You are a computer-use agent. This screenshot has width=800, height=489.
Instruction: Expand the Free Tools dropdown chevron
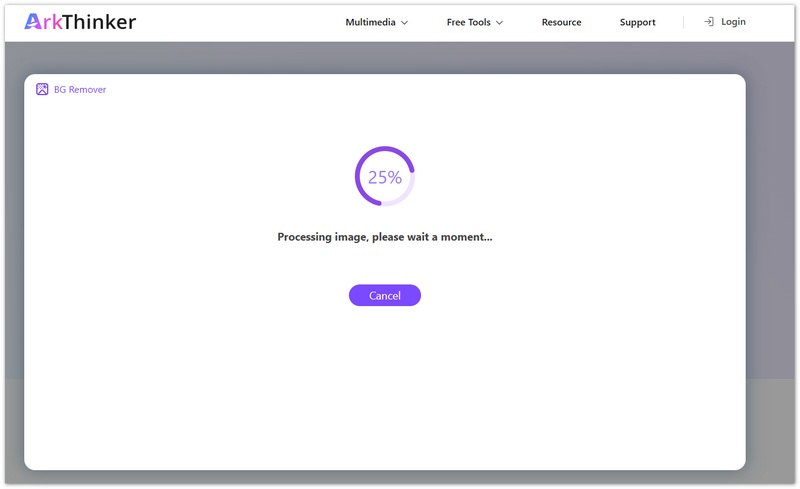(499, 22)
